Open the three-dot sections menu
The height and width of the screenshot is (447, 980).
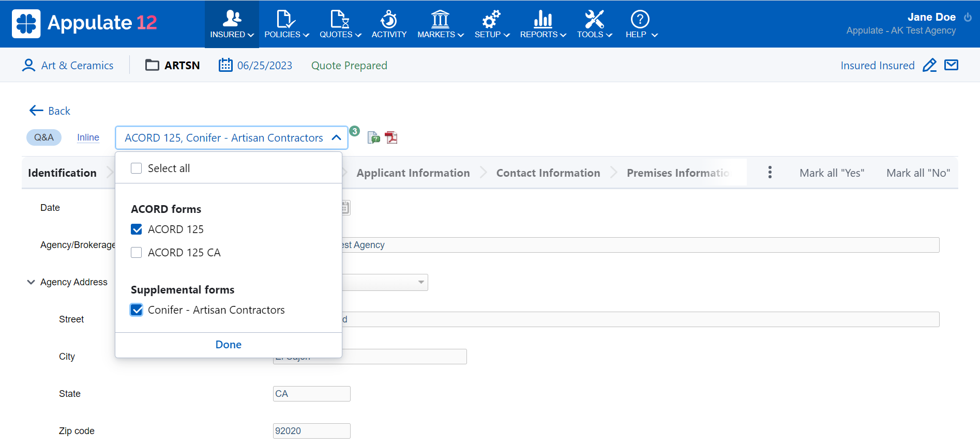pos(770,173)
